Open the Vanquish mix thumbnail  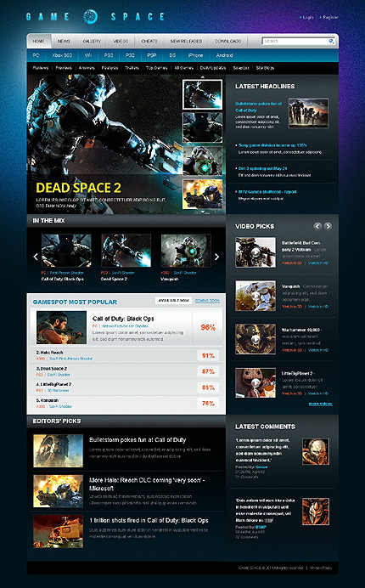186,251
